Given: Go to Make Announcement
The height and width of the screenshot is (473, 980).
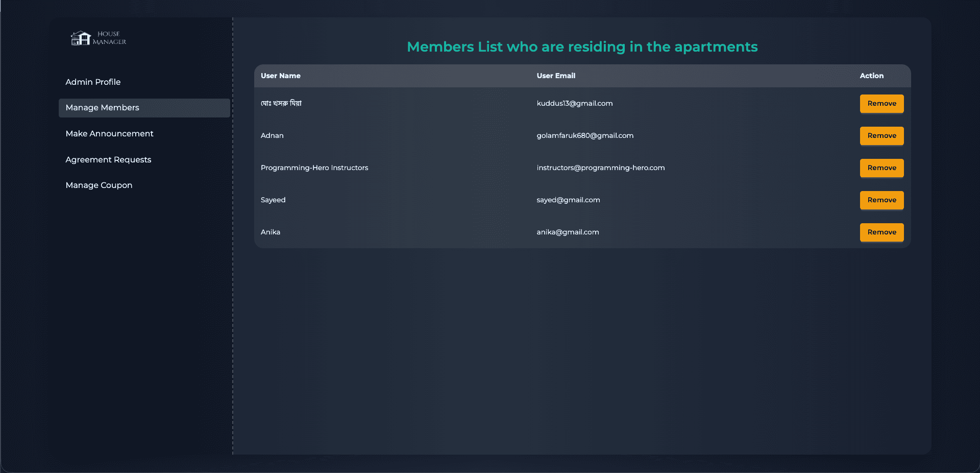Looking at the screenshot, I should (109, 133).
